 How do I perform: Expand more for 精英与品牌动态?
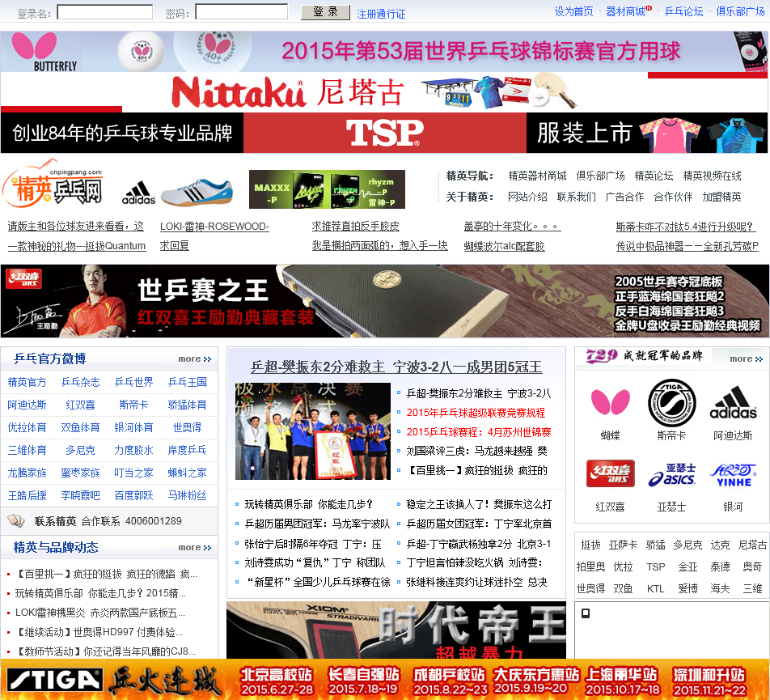(x=194, y=547)
